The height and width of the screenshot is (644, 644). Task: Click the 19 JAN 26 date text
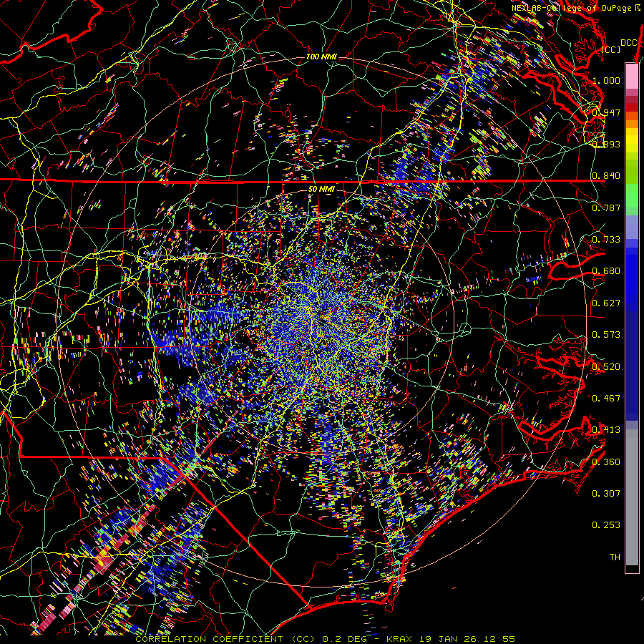point(447,639)
